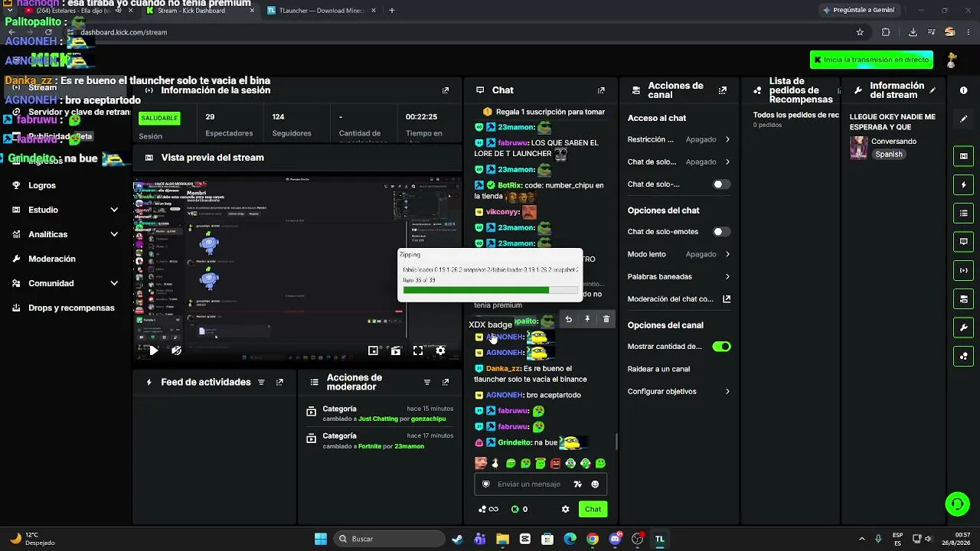Select the Regala 1 suscripción banner
980x551 pixels.
point(543,112)
